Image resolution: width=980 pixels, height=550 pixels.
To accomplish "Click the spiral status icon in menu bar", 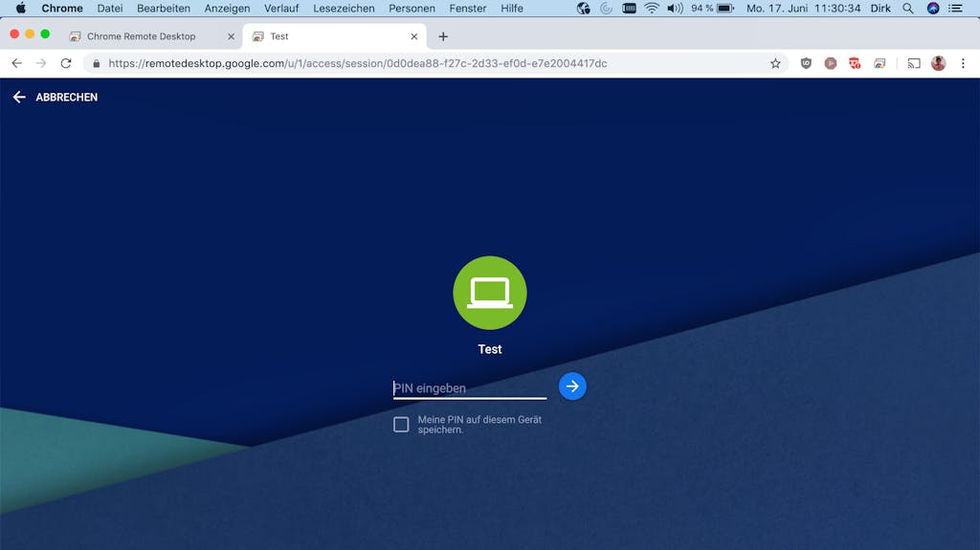I will pyautogui.click(x=606, y=8).
